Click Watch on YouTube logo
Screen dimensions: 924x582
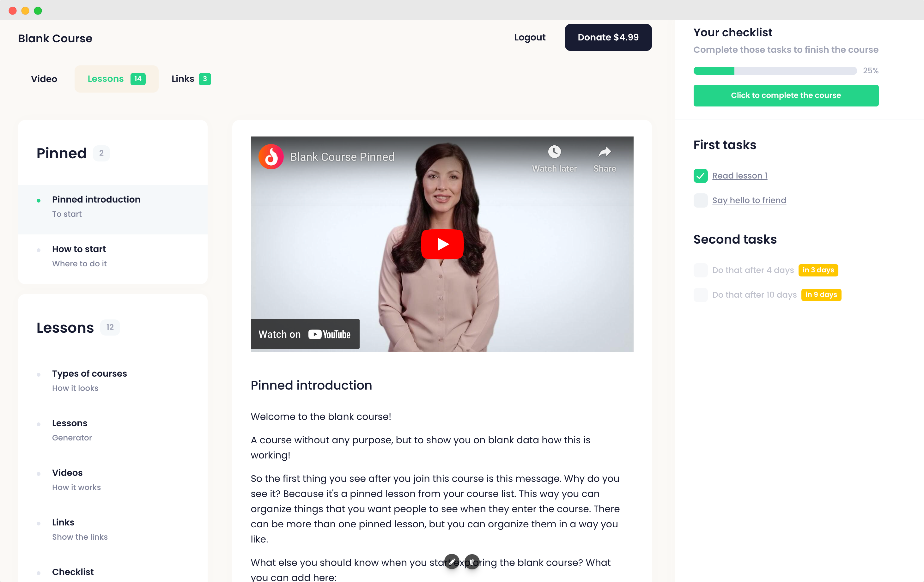[329, 334]
